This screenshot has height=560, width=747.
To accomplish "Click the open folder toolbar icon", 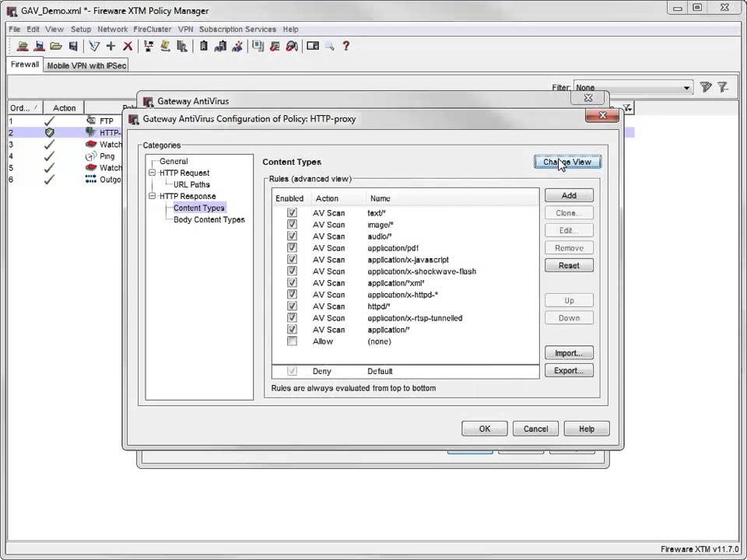I will click(x=56, y=46).
